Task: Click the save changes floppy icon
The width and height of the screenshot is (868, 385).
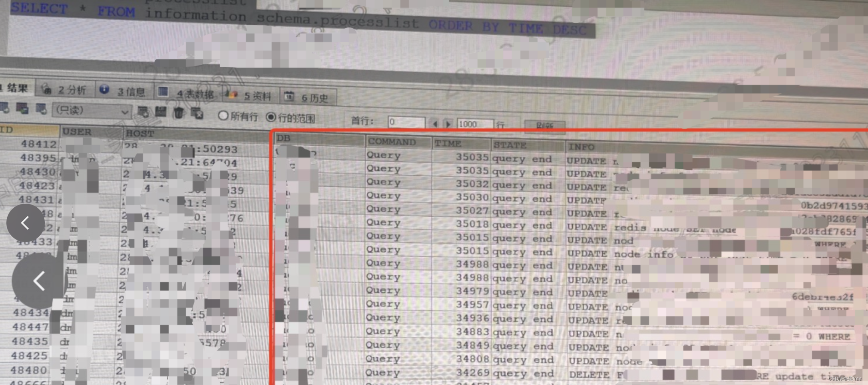Action: [161, 112]
